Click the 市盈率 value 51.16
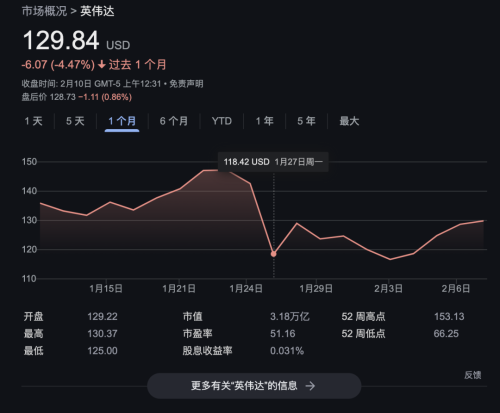Image resolution: width=500 pixels, height=413 pixels. point(283,333)
